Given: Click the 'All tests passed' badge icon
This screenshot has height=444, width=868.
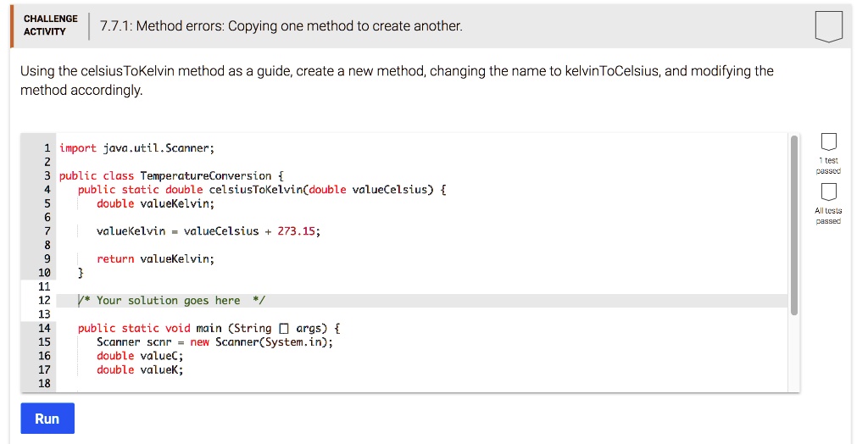Looking at the screenshot, I should click(828, 192).
